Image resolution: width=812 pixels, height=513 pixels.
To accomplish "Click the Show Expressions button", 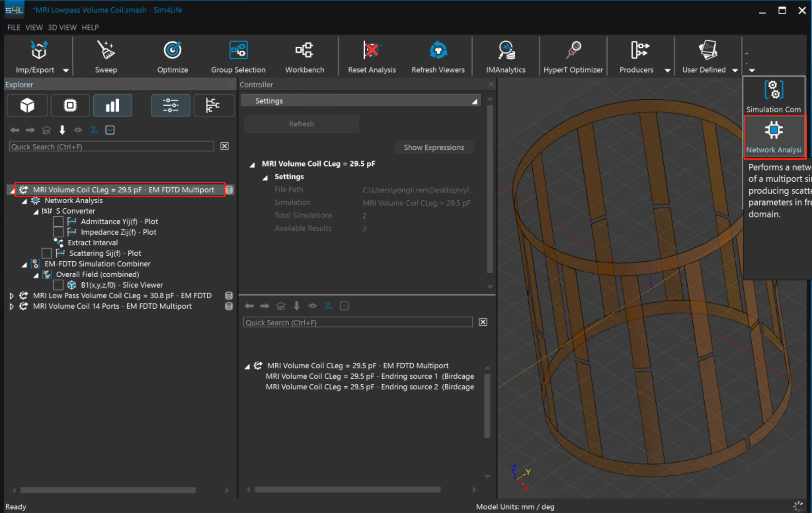I will pyautogui.click(x=434, y=147).
